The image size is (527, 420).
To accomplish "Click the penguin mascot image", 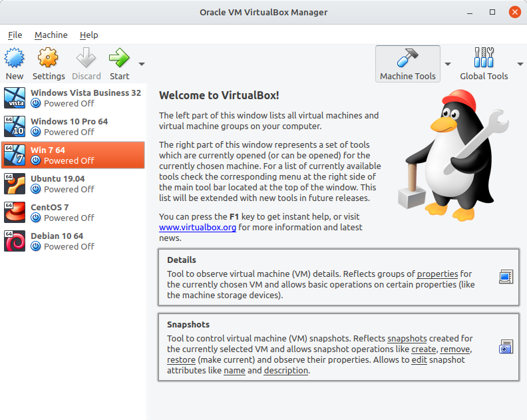I will 453,156.
